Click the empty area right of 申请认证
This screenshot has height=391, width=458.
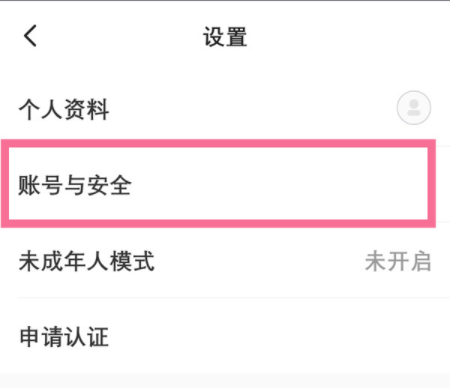[279, 337]
